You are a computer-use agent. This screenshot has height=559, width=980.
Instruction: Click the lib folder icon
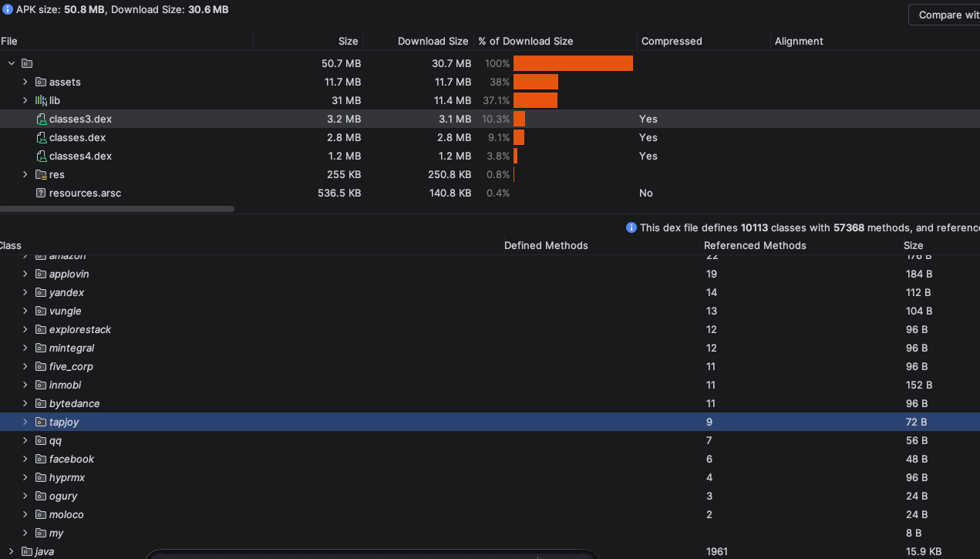point(42,100)
